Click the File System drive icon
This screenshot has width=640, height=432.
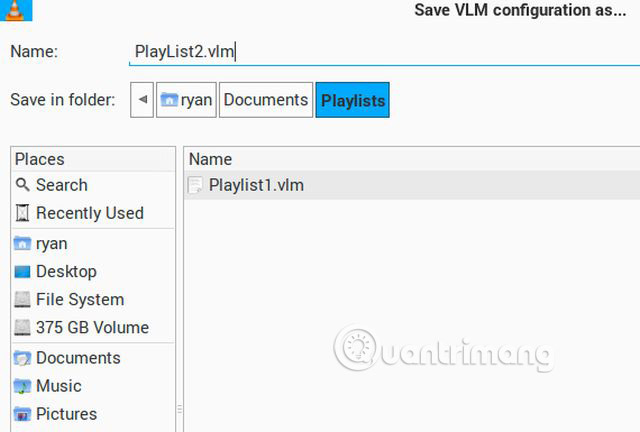pyautogui.click(x=23, y=300)
